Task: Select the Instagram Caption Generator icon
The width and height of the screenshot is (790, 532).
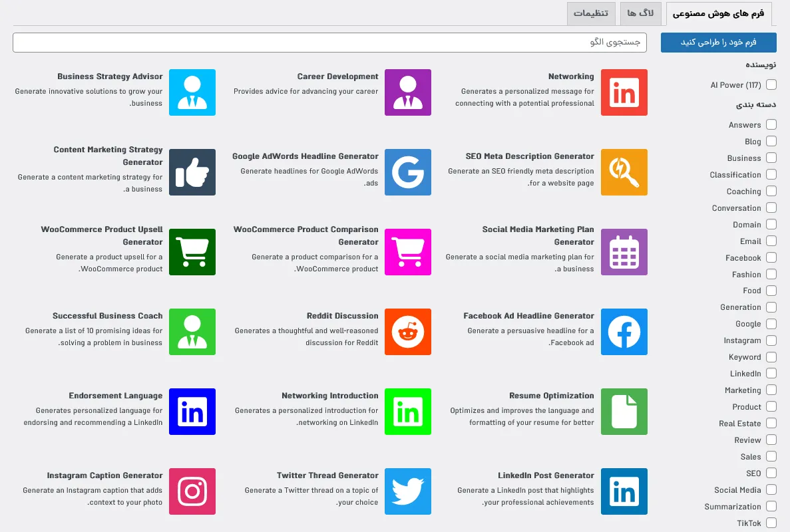Action: coord(192,491)
